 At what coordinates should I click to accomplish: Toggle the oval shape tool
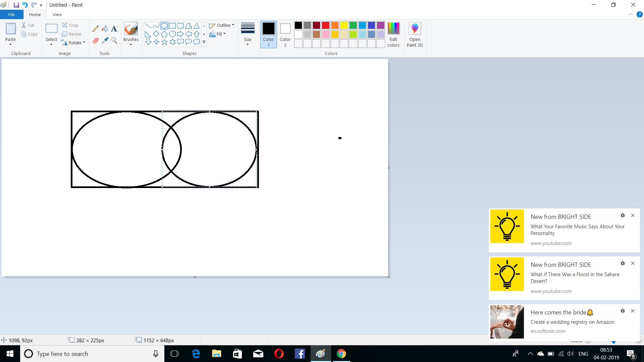[164, 26]
